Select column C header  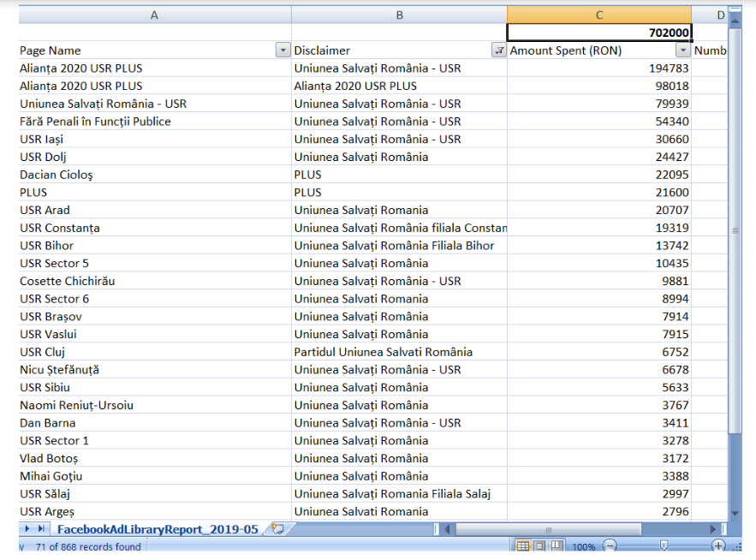tap(599, 15)
